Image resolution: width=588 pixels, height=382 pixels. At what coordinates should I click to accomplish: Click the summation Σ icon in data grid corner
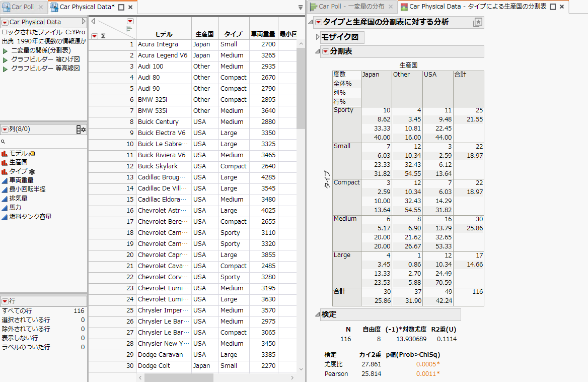click(x=103, y=35)
